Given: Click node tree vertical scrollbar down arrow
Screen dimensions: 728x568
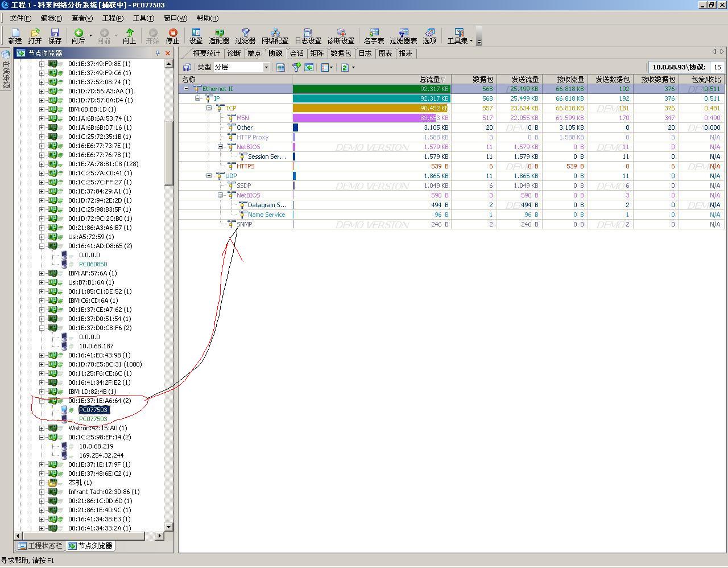Looking at the screenshot, I should (x=168, y=527).
